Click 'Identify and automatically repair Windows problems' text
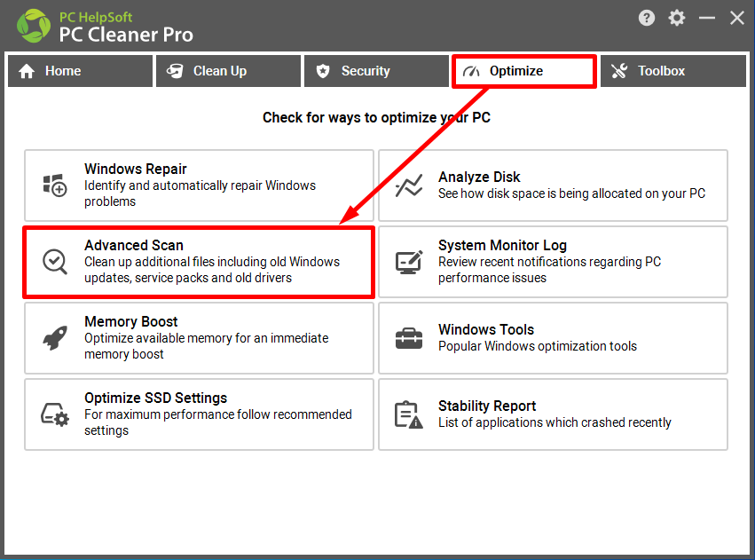The width and height of the screenshot is (755, 560). (200, 193)
